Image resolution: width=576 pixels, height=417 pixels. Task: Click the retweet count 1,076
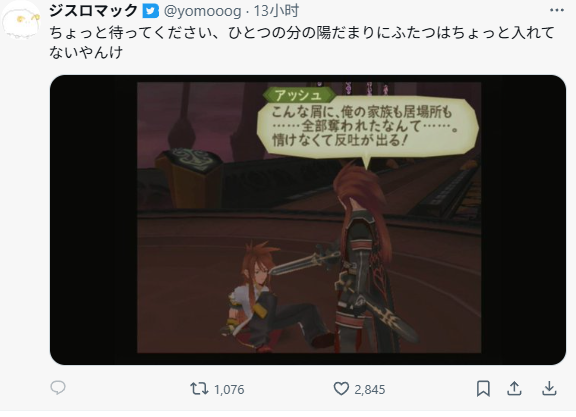click(x=229, y=389)
